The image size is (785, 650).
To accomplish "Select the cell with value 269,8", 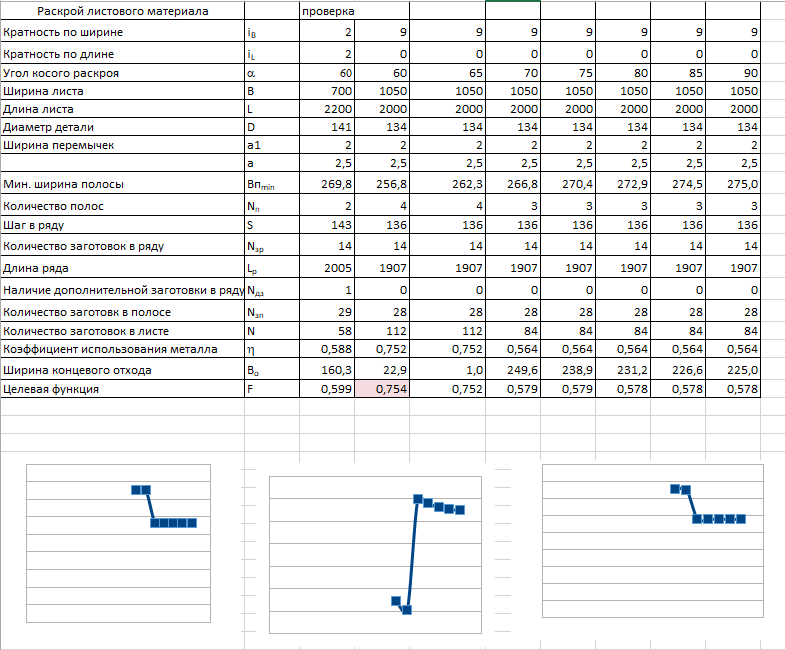I will [327, 184].
